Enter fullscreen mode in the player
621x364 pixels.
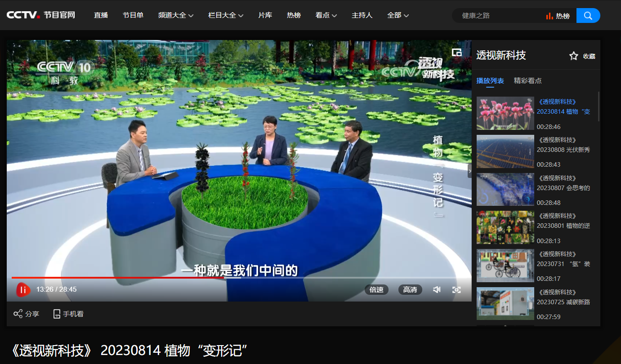(x=456, y=290)
